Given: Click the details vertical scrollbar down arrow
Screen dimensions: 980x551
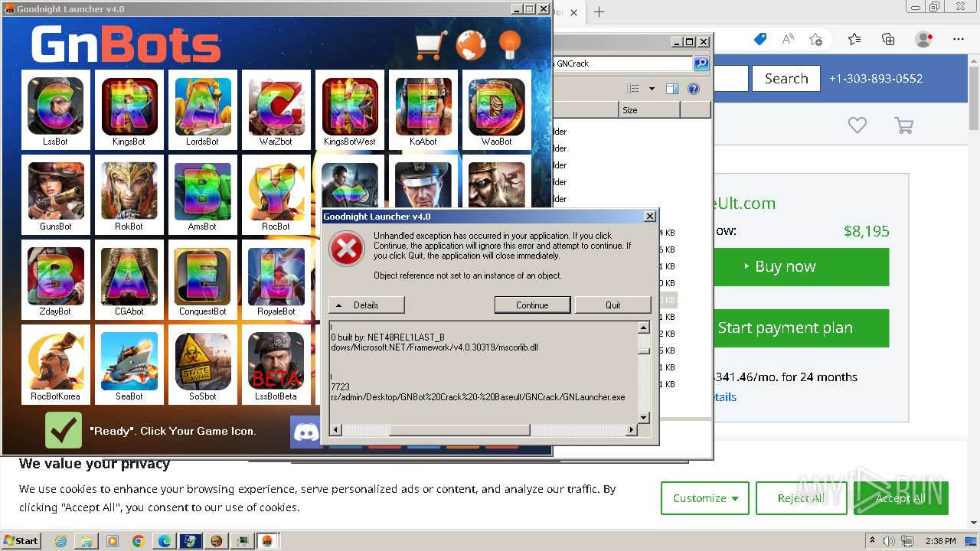Looking at the screenshot, I should 644,418.
